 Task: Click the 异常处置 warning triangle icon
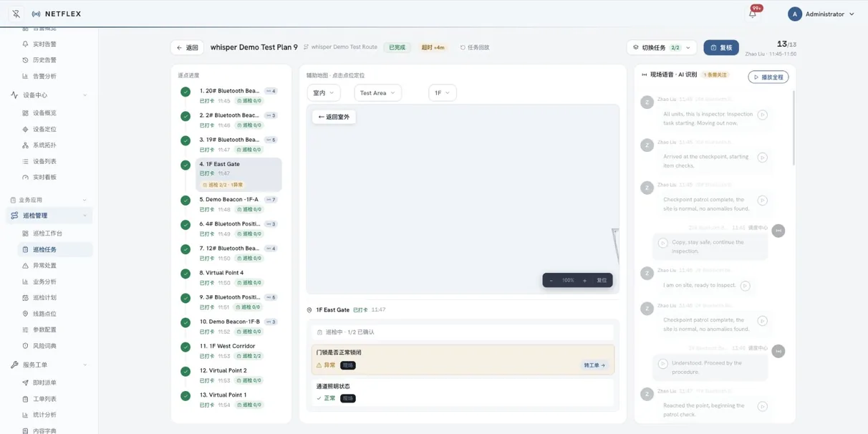pos(25,266)
